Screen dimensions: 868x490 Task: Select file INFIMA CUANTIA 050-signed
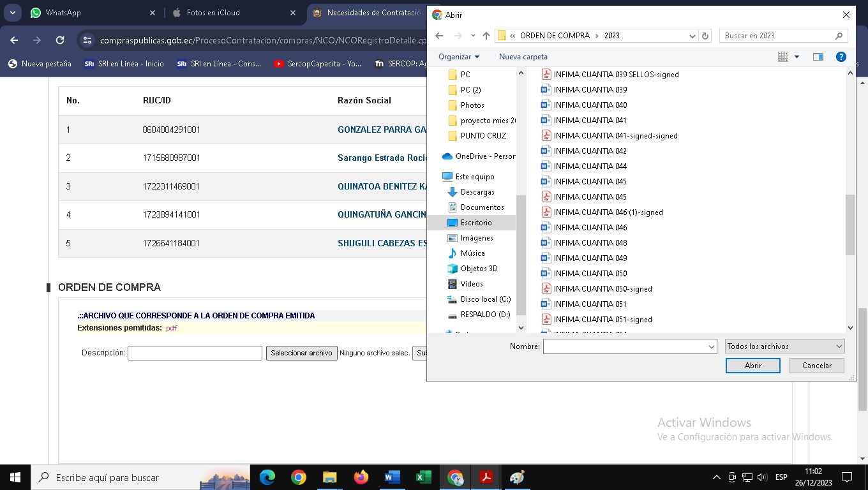coord(602,289)
